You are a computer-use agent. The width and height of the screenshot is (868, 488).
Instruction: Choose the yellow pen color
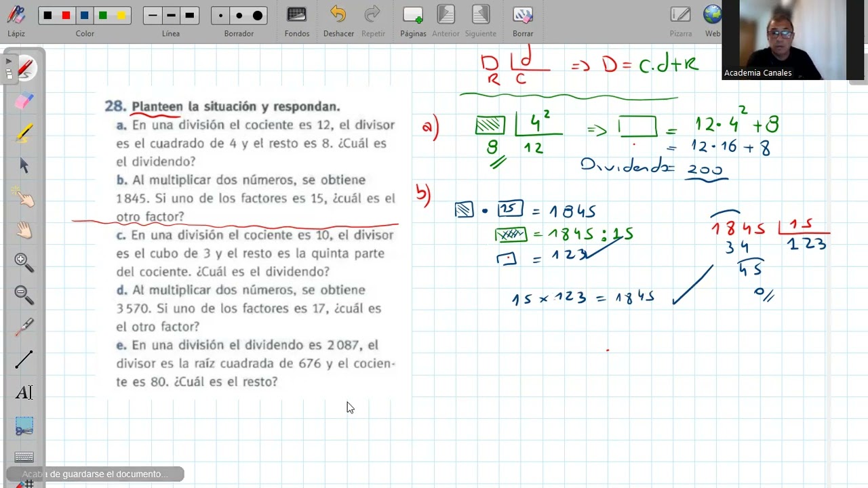pos(121,15)
